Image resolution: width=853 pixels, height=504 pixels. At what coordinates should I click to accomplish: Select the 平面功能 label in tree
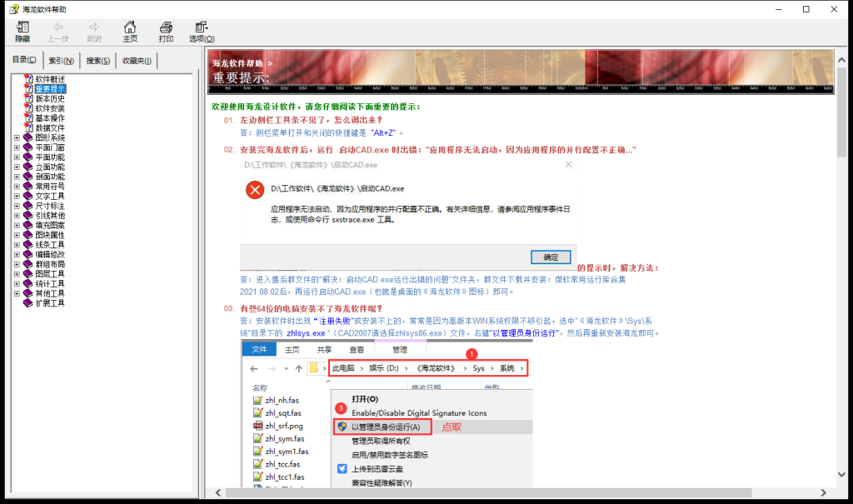point(50,157)
